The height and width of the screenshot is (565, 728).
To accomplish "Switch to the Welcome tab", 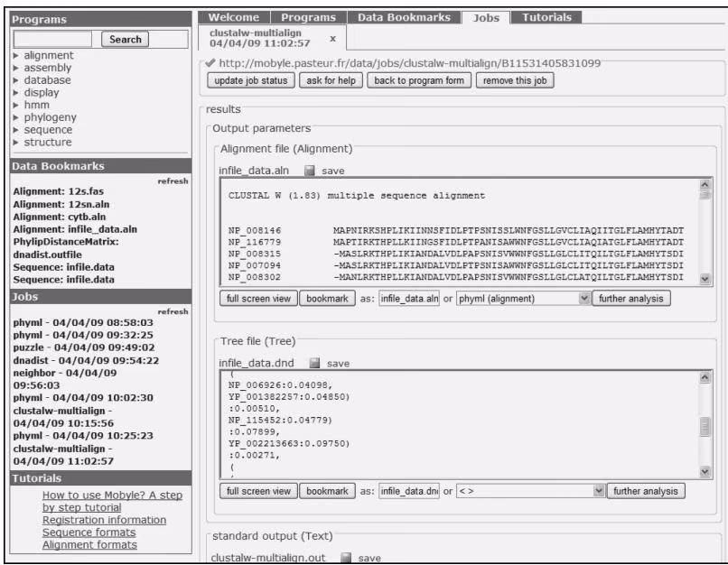I will click(234, 17).
